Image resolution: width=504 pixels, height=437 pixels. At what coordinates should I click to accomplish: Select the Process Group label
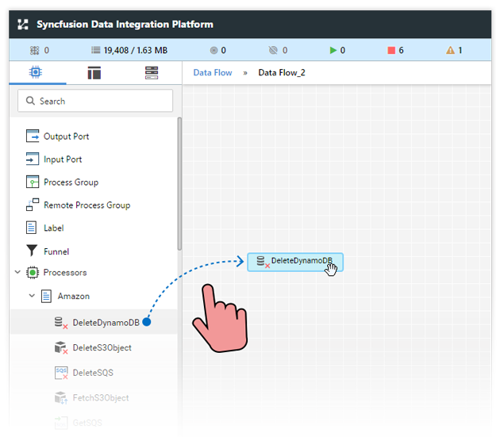click(71, 182)
